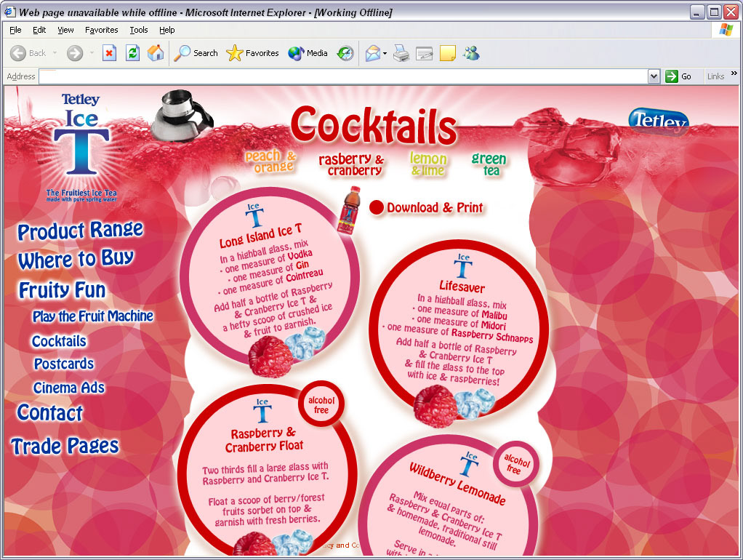
Task: Click the red Download & Print bullet
Action: click(377, 207)
